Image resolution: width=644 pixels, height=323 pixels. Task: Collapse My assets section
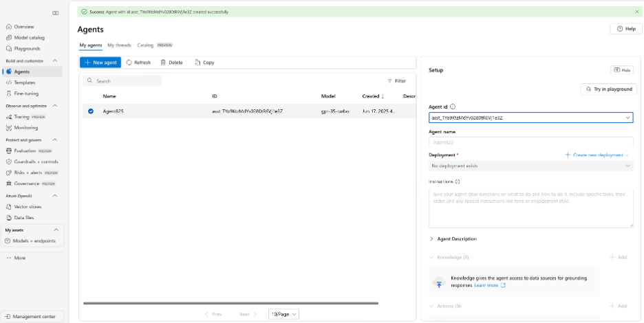(x=56, y=230)
